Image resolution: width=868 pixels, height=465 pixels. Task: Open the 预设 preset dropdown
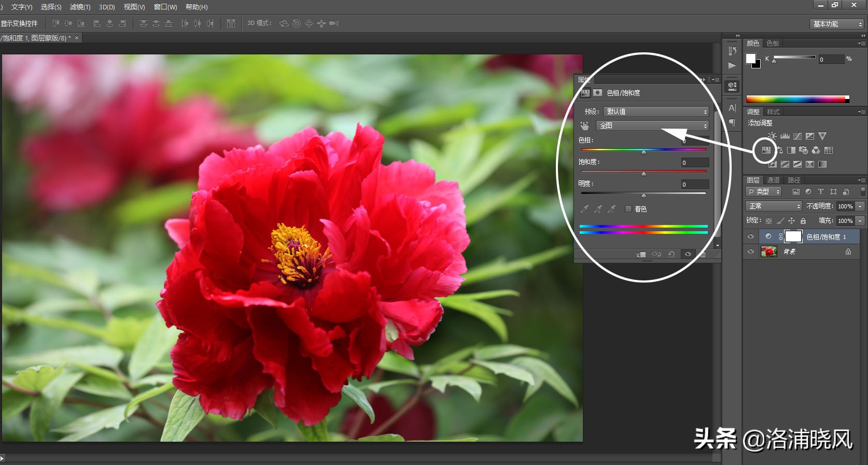tap(656, 112)
